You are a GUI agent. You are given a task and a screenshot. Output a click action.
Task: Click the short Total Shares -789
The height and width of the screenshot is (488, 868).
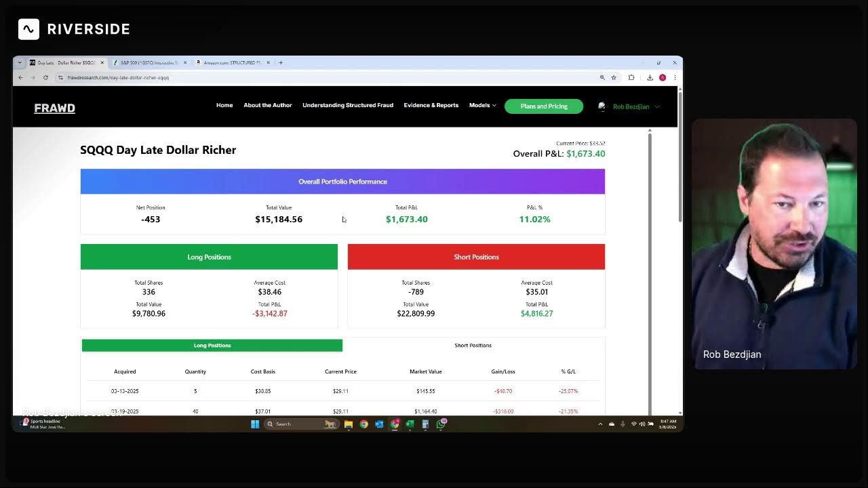pyautogui.click(x=416, y=292)
